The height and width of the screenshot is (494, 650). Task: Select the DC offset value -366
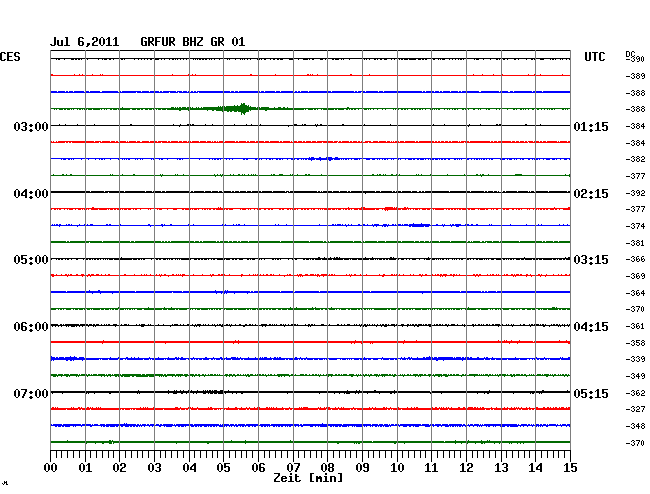(x=635, y=259)
